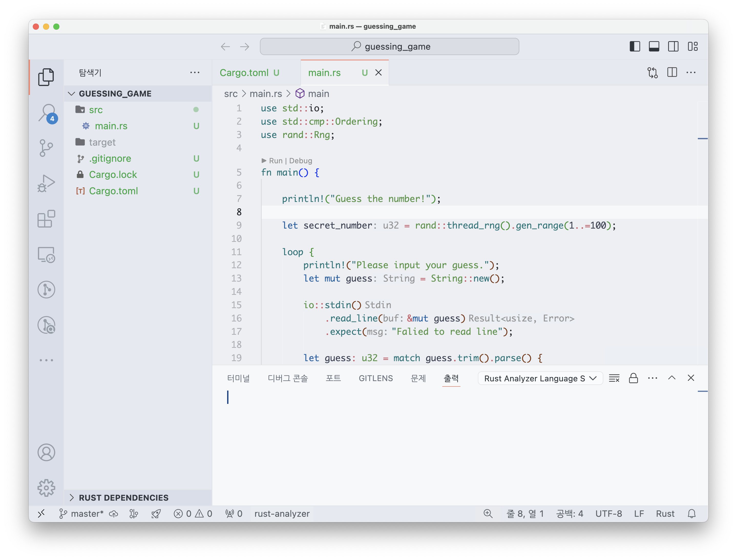Open the Extensions view
This screenshot has height=560, width=737.
click(x=46, y=219)
